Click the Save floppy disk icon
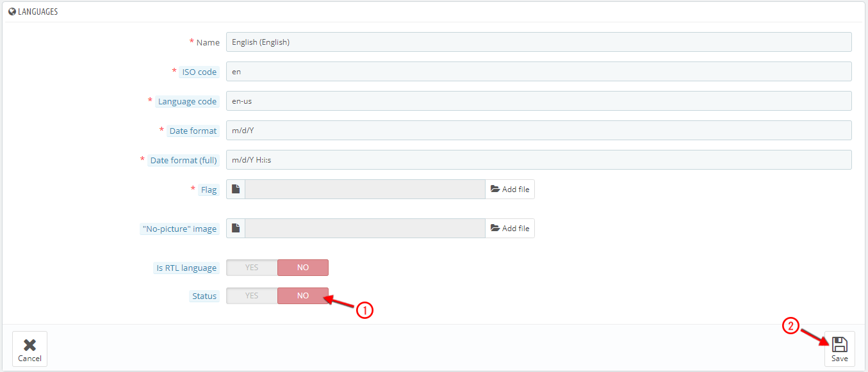The width and height of the screenshot is (868, 372). coord(839,344)
